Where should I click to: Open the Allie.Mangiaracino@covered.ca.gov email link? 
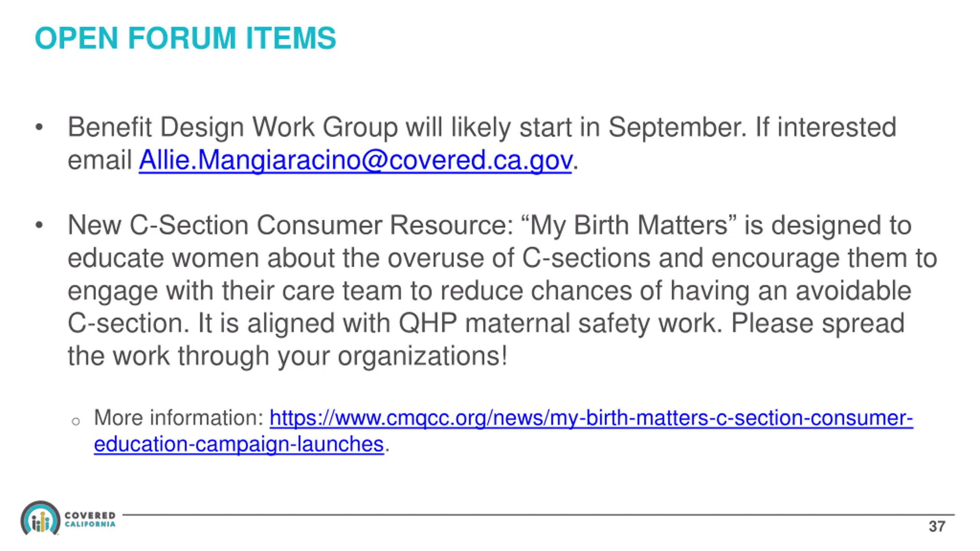point(355,160)
